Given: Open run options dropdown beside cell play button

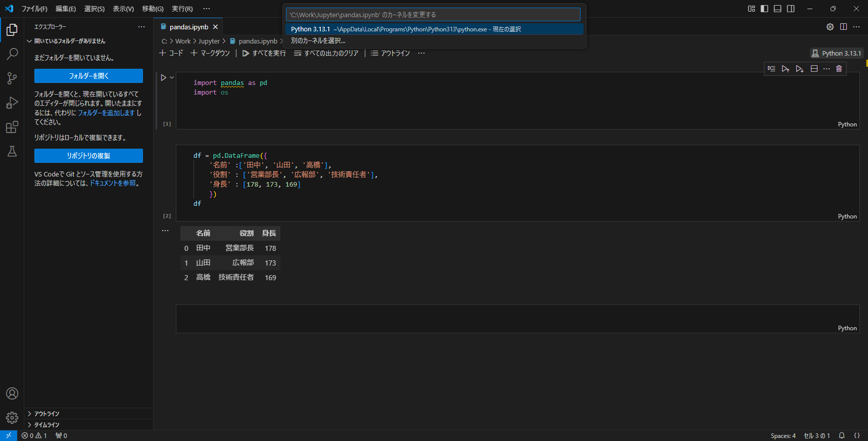Looking at the screenshot, I should pos(172,78).
